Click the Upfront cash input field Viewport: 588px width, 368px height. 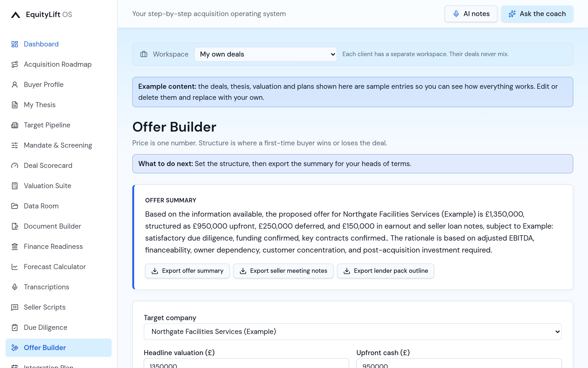click(x=459, y=363)
